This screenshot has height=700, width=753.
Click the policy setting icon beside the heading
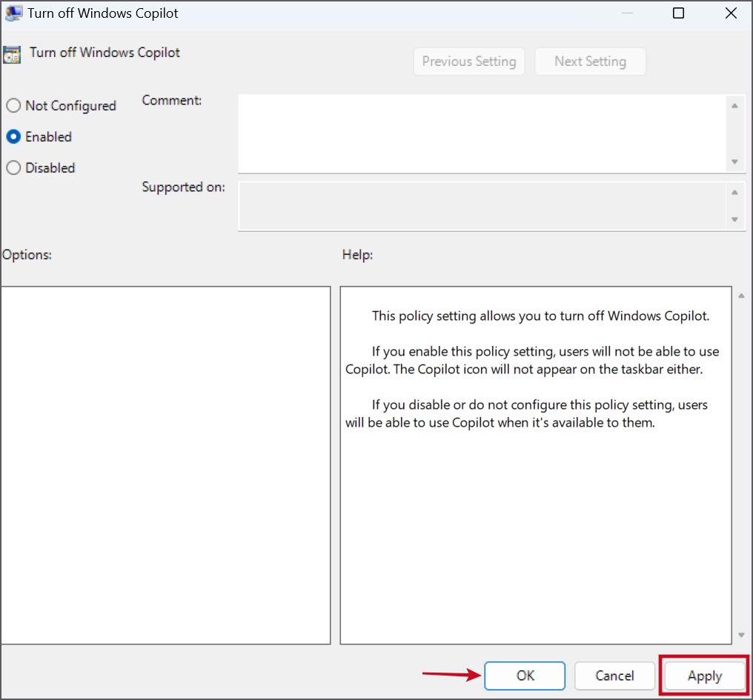(x=12, y=54)
